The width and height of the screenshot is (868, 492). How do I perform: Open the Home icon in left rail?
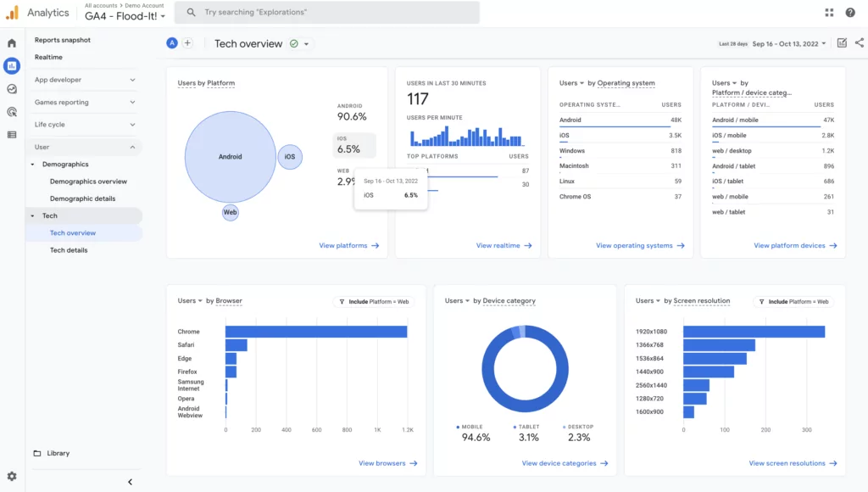click(x=12, y=43)
